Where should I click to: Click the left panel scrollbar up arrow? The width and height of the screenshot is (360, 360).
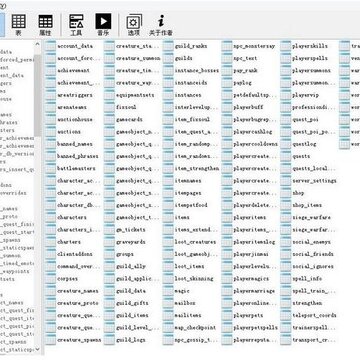[37, 44]
